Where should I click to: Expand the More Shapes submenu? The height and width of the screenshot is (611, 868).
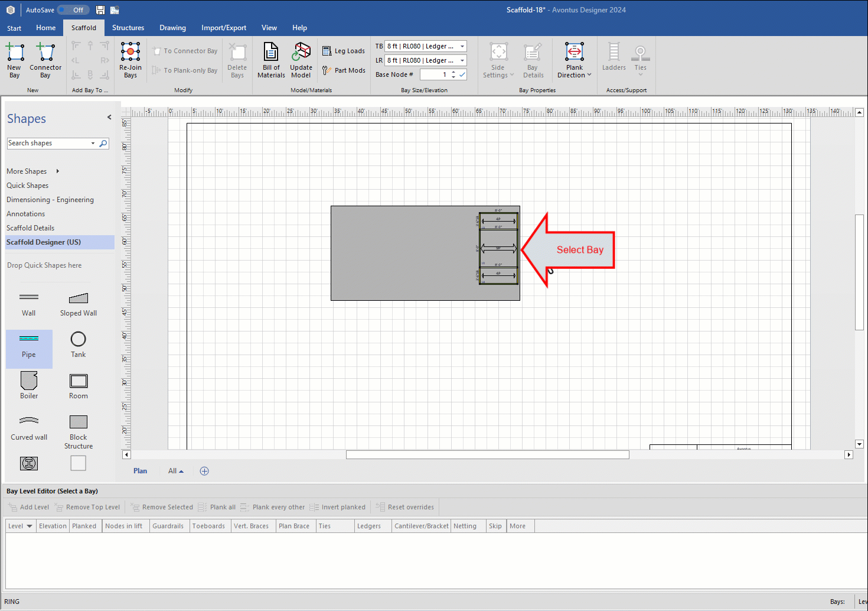point(57,171)
